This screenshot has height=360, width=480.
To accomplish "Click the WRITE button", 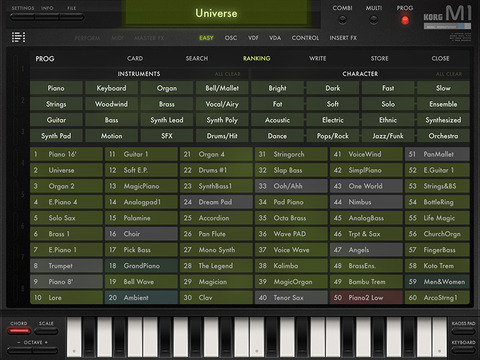I will 317,58.
